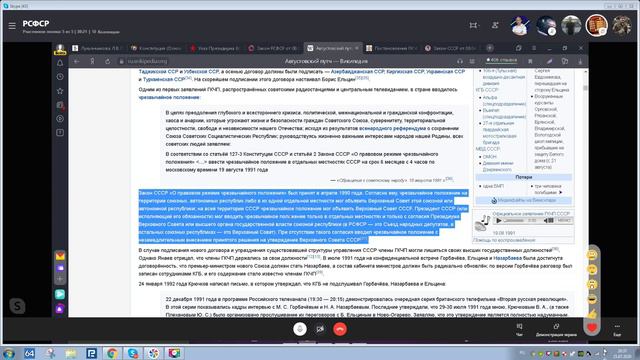
Task: Follow the 'Азербайджанская ССР' link
Action: 357,71
